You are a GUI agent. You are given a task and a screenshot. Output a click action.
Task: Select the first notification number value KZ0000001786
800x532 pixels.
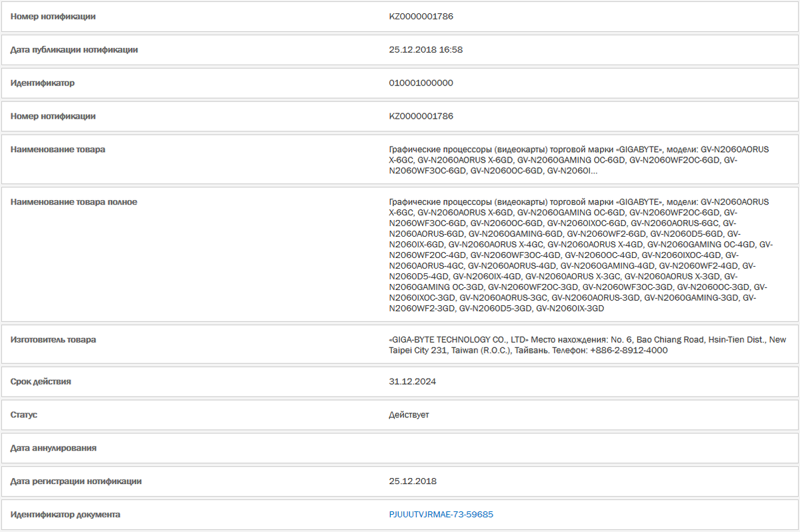coord(421,17)
